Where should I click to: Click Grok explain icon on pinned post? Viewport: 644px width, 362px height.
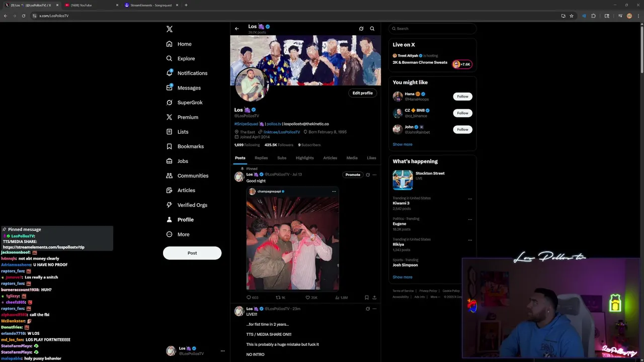(368, 175)
